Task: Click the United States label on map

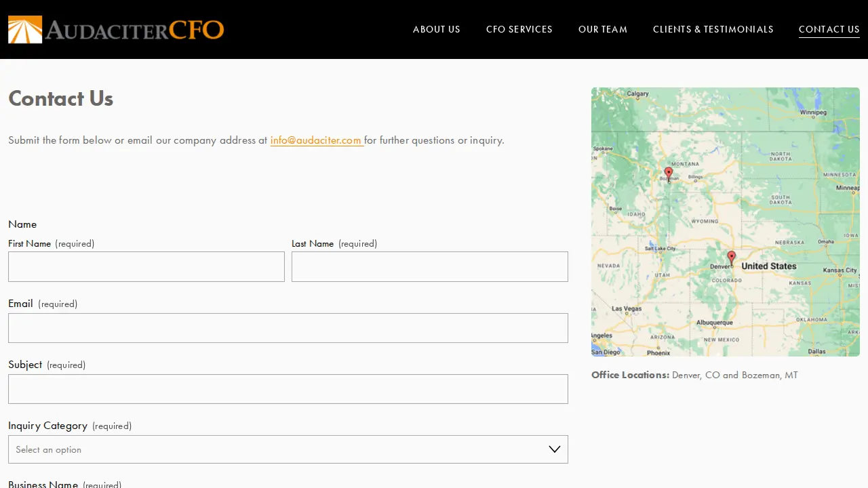Action: (769, 266)
